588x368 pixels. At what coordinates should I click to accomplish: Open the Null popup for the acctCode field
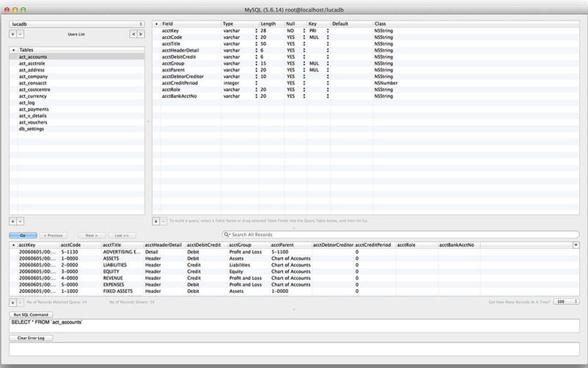coord(304,37)
